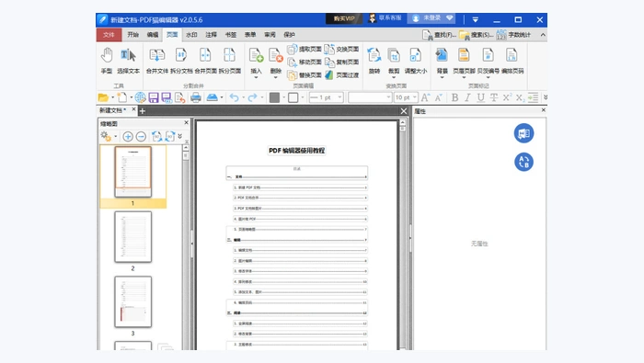Expand toolbar overflow at right end
644x363 pixels.
pyautogui.click(x=545, y=97)
